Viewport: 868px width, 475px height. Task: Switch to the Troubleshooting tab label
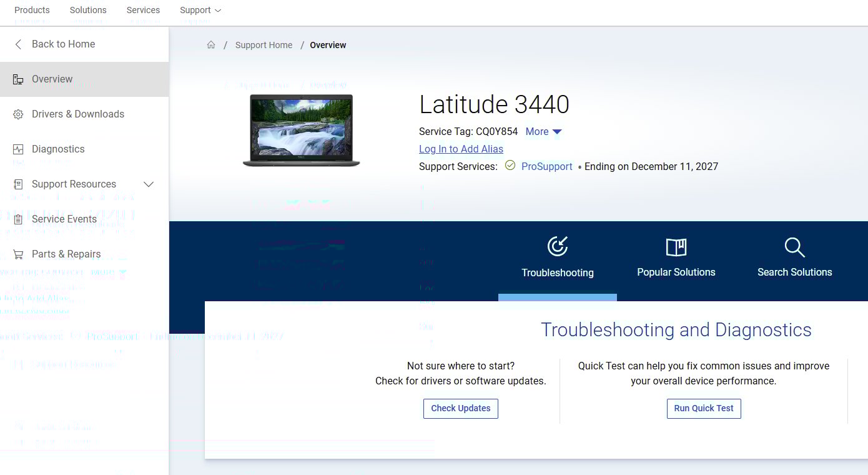(x=558, y=272)
